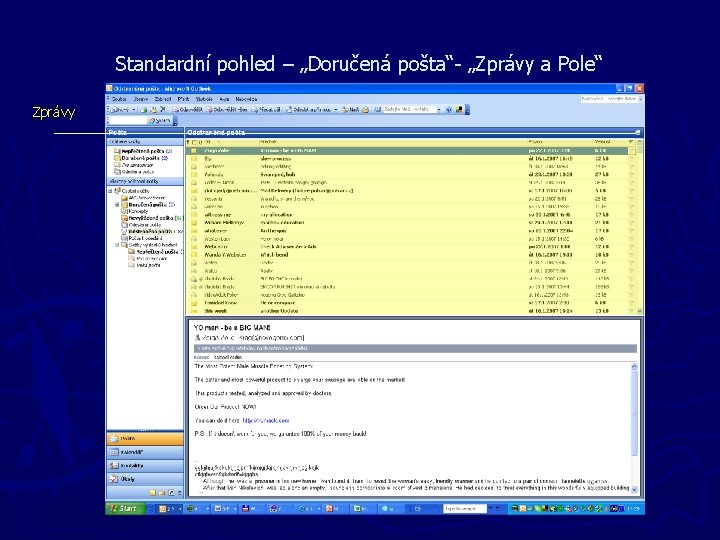Open the Configure buttons chevron in navigation pane
This screenshot has height=540, width=720.
point(179,493)
